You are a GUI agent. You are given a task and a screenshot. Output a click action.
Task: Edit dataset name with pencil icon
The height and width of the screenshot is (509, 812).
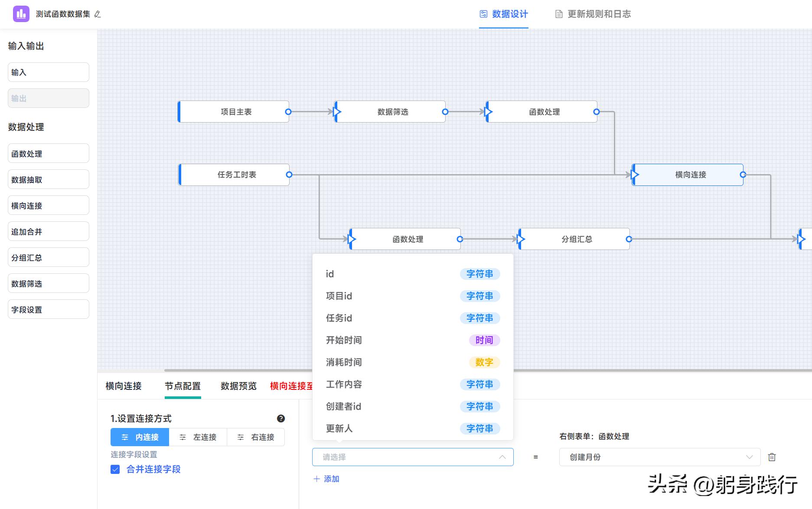(x=98, y=14)
